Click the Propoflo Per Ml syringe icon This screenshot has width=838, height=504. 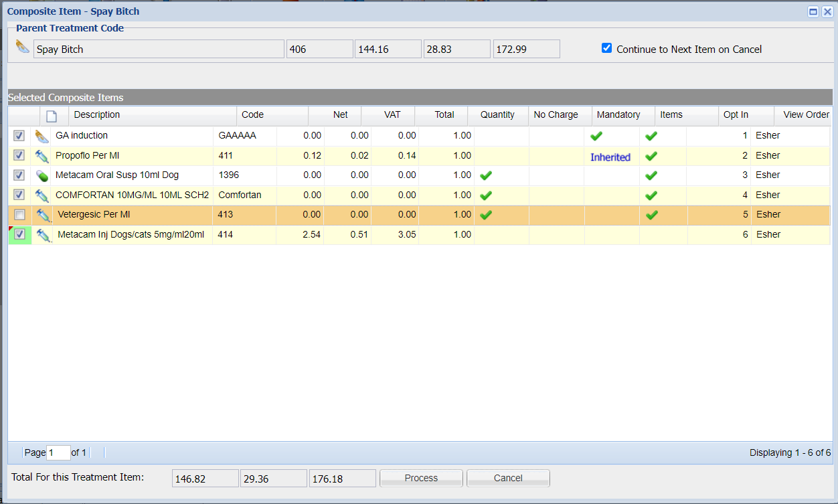42,156
